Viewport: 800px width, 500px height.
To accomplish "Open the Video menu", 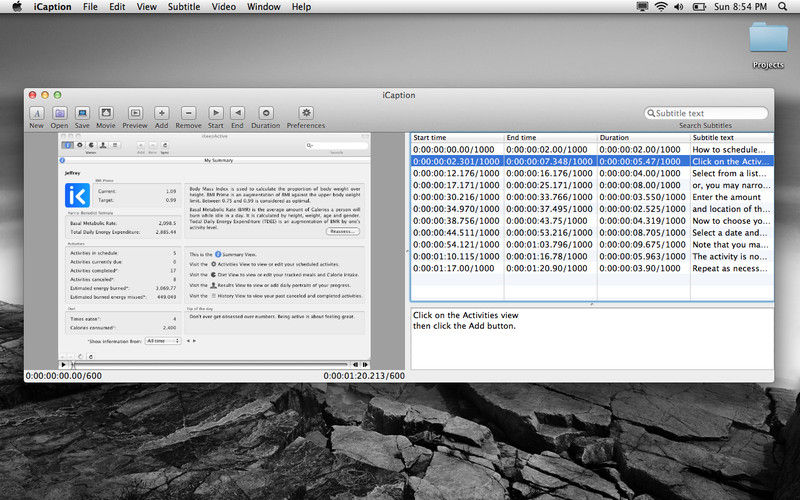I will point(223,7).
